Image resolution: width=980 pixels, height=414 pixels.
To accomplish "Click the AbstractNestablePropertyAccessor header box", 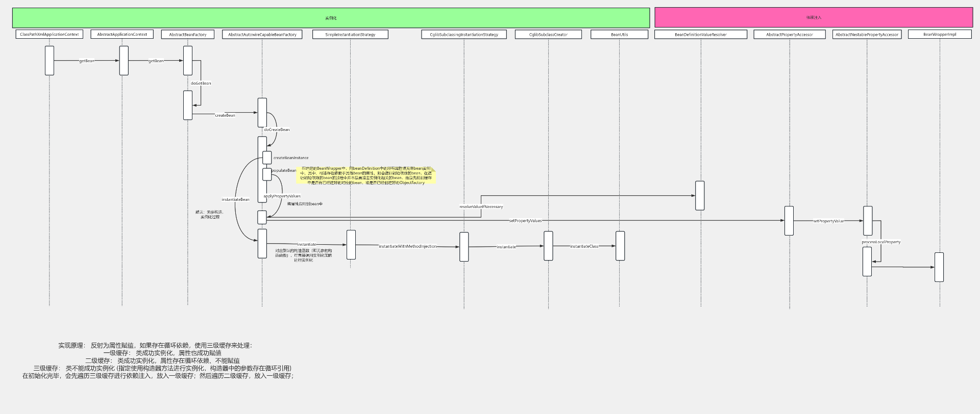I will point(867,35).
